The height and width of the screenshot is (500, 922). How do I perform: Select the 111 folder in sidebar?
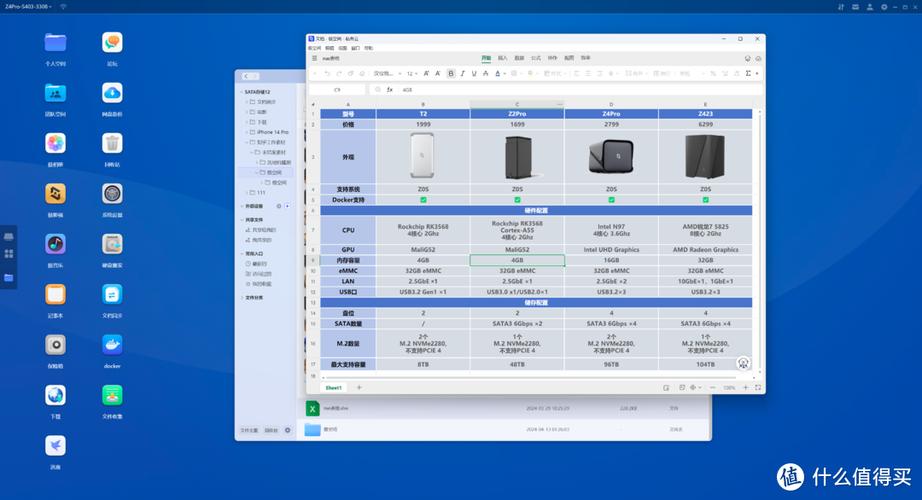tap(261, 192)
